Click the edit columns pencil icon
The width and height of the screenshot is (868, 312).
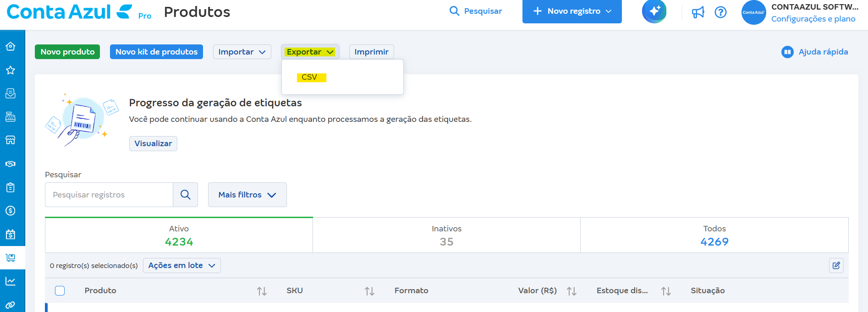click(836, 266)
